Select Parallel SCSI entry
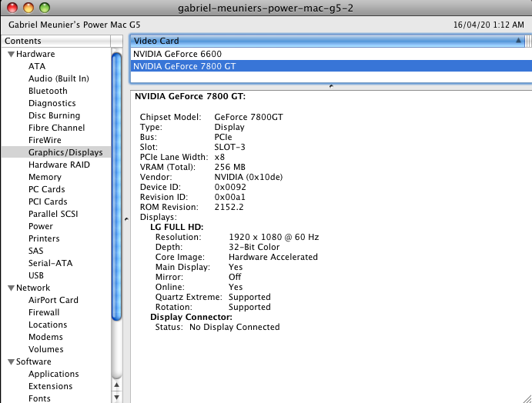Viewport: 532px width, 403px height. point(53,214)
